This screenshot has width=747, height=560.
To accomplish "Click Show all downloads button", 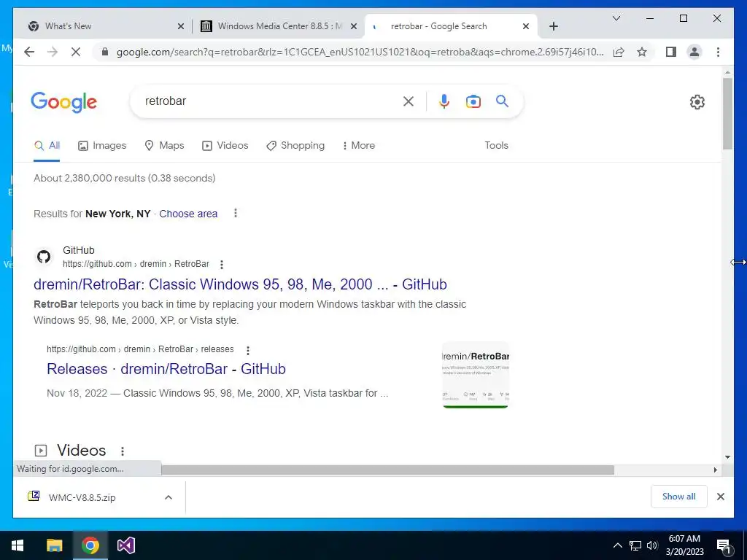I will (679, 497).
